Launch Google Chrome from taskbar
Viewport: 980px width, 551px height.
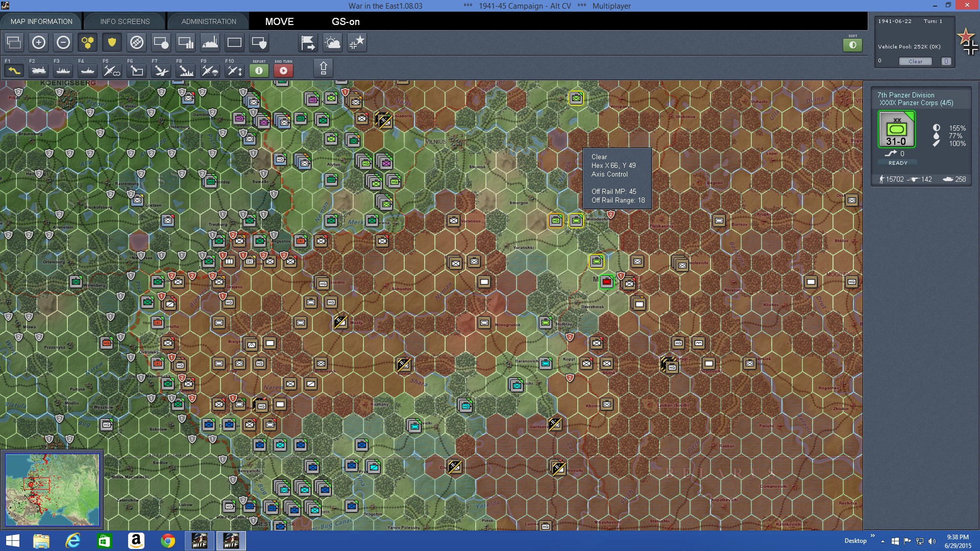[x=168, y=541]
